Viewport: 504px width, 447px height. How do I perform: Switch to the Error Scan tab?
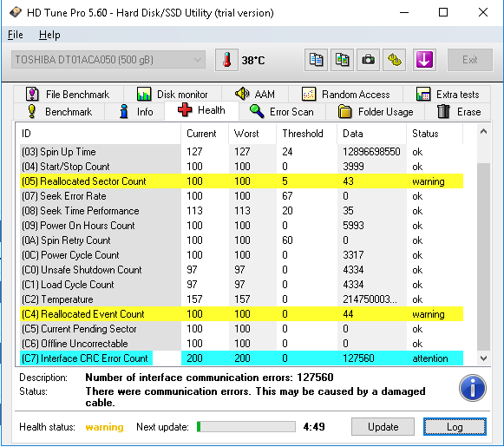[x=282, y=112]
